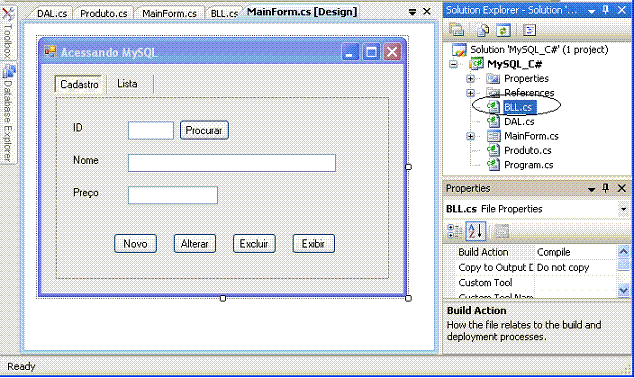This screenshot has width=634, height=378.
Task: Click the Build Action property row
Action: tap(531, 252)
